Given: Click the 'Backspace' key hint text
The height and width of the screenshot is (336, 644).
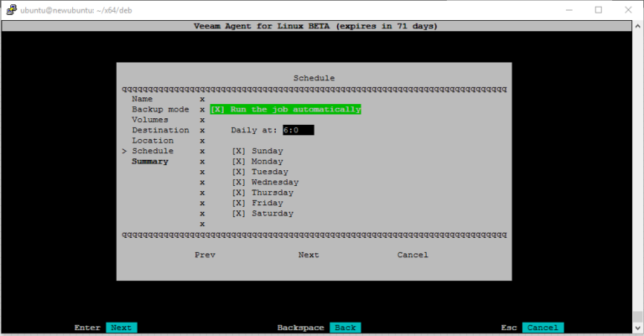Looking at the screenshot, I should (301, 328).
